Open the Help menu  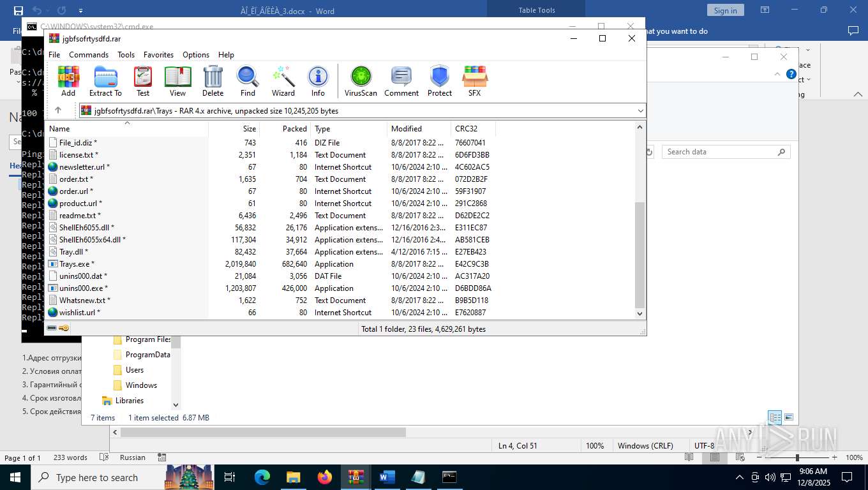(226, 55)
